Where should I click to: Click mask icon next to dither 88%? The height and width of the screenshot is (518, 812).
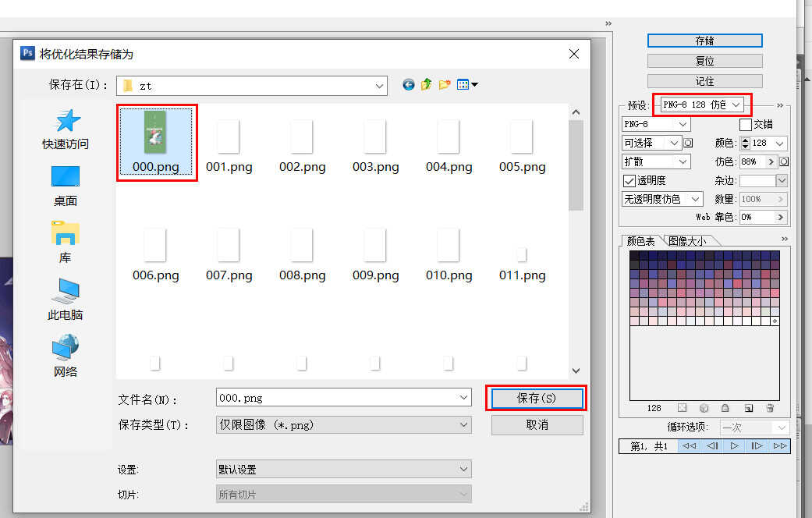click(784, 161)
